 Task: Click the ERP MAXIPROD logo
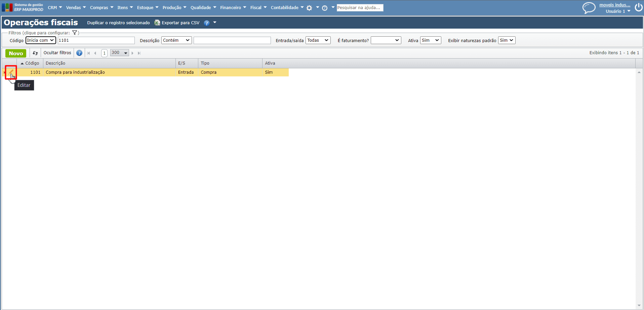[x=23, y=7]
